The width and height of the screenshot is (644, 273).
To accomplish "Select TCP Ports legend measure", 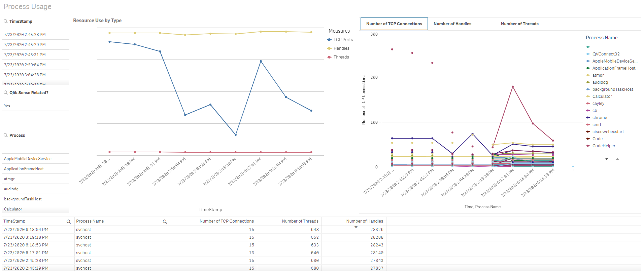I will click(340, 40).
